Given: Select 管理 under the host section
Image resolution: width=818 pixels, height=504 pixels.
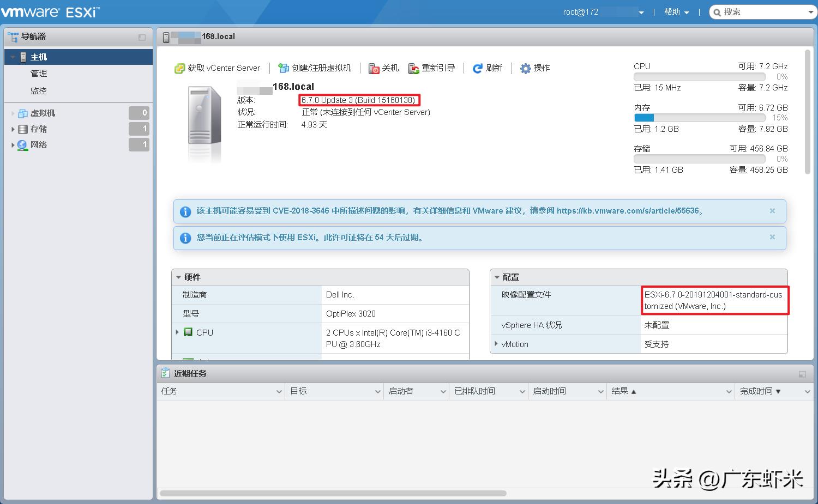Looking at the screenshot, I should [x=38, y=73].
